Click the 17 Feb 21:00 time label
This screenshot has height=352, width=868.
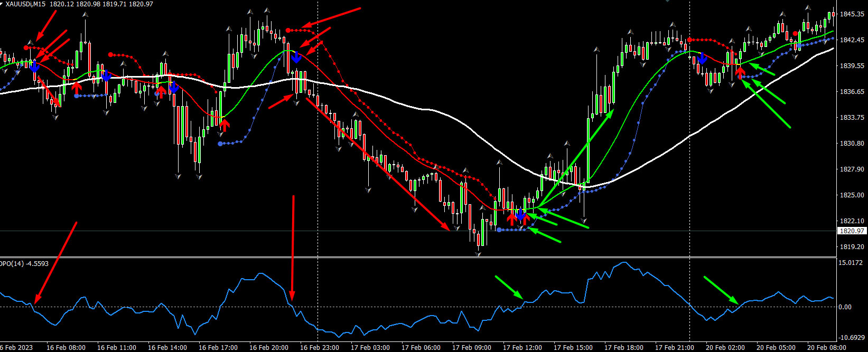click(675, 348)
